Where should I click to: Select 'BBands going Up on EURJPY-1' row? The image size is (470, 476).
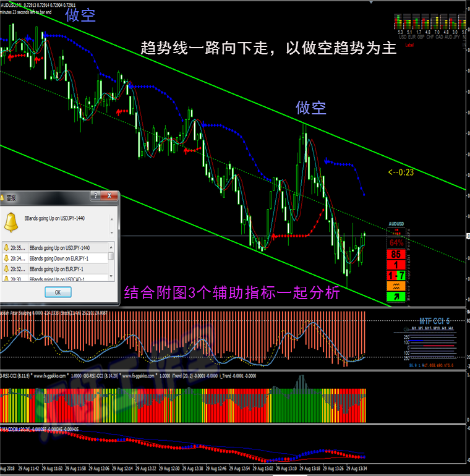point(54,269)
